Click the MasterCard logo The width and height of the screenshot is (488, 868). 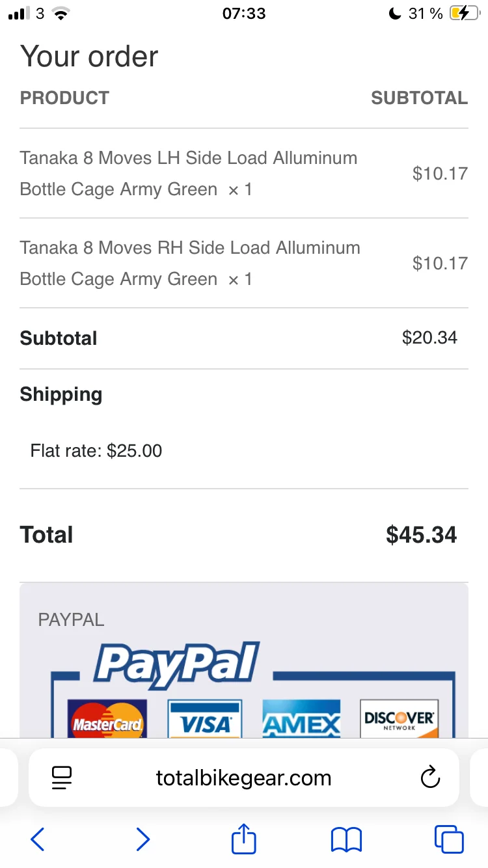click(107, 720)
